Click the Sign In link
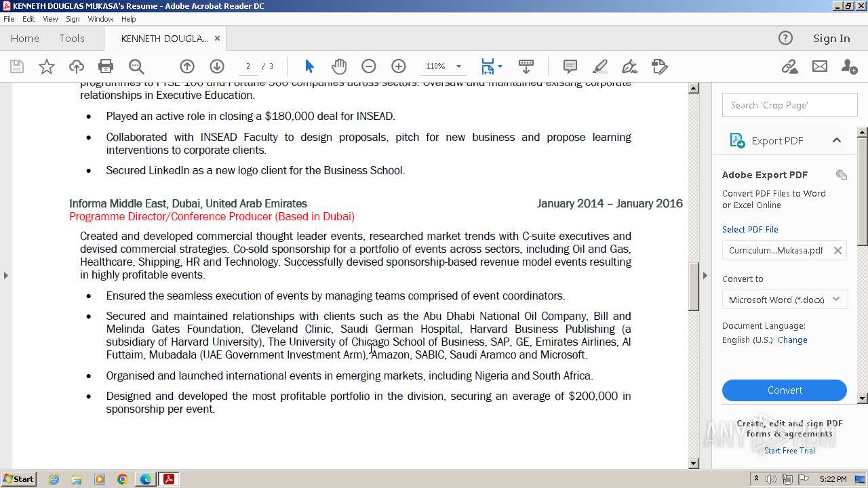The width and height of the screenshot is (868, 488). [831, 39]
